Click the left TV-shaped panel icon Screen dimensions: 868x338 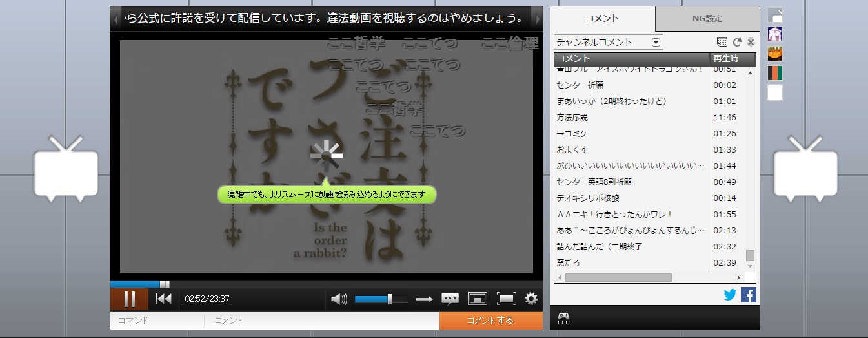tap(66, 168)
